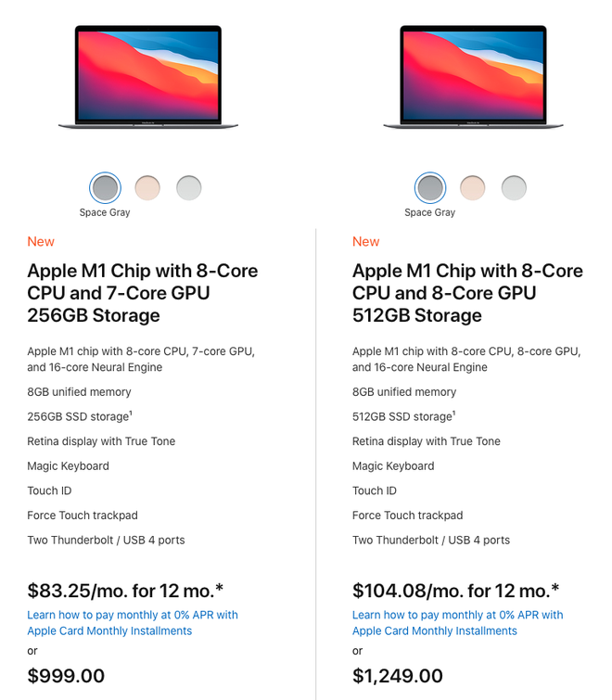The image size is (612, 700).
Task: Open Apple Card Monthly Installments link under $104.08/mo.
Action: [x=457, y=623]
